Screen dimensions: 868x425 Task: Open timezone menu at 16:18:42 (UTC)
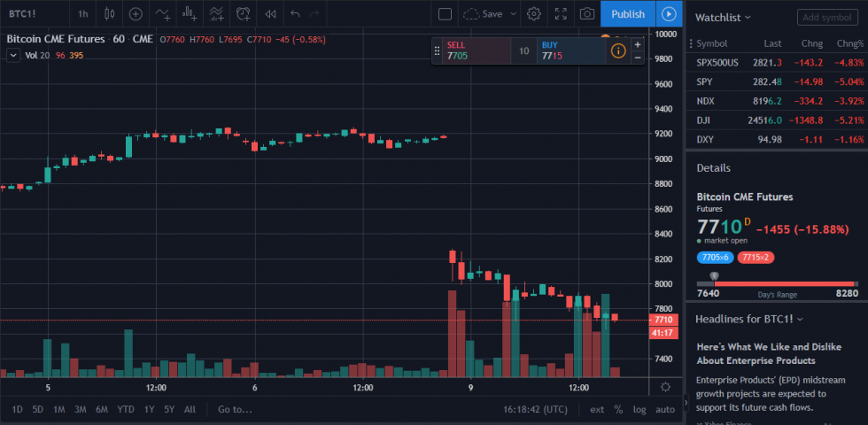(535, 409)
